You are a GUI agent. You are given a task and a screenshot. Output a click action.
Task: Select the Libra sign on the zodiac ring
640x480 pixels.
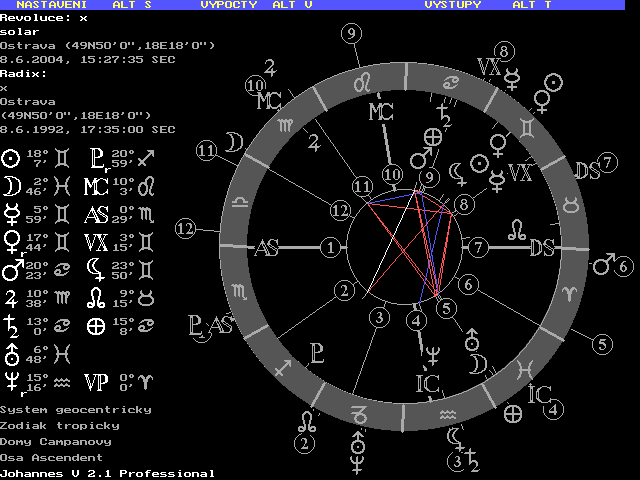pyautogui.click(x=241, y=201)
